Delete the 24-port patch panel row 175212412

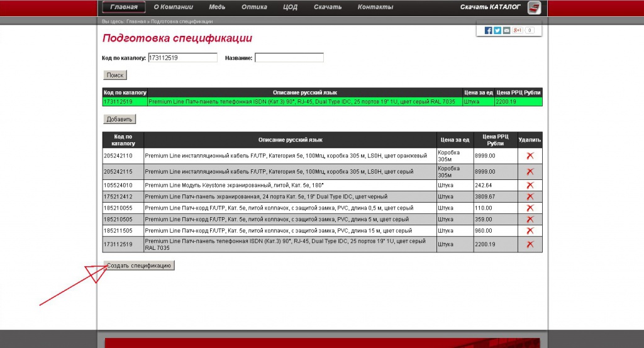pos(530,196)
